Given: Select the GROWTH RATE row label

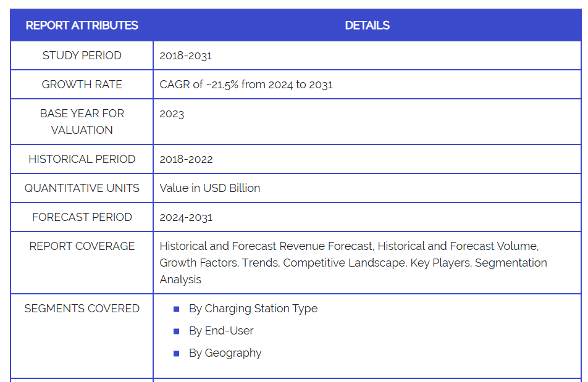Looking at the screenshot, I should (x=82, y=85).
